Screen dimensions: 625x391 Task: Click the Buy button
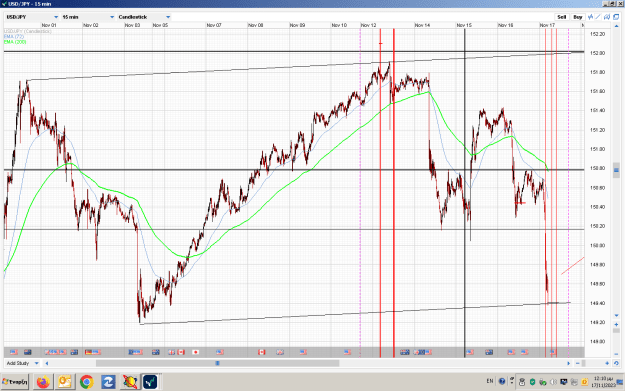coord(578,17)
